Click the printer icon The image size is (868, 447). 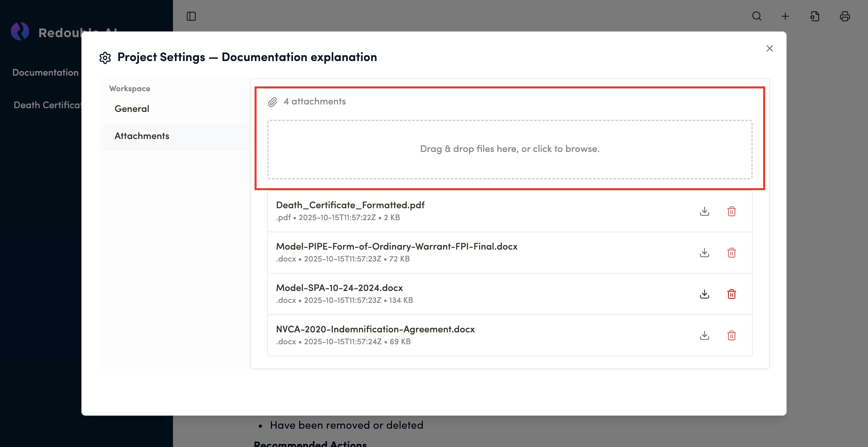[845, 16]
